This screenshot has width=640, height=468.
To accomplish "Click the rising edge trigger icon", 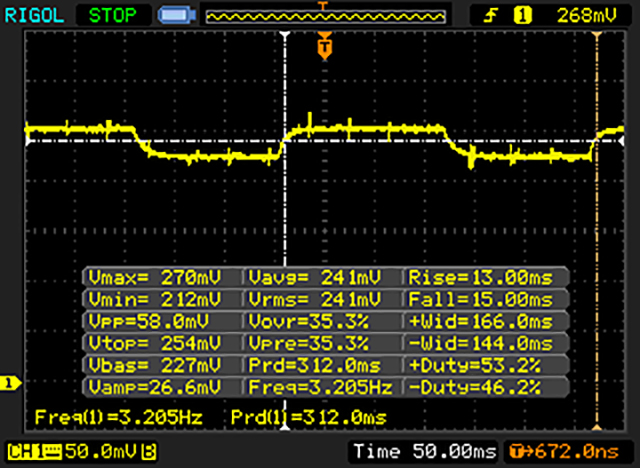I will pos(491,16).
